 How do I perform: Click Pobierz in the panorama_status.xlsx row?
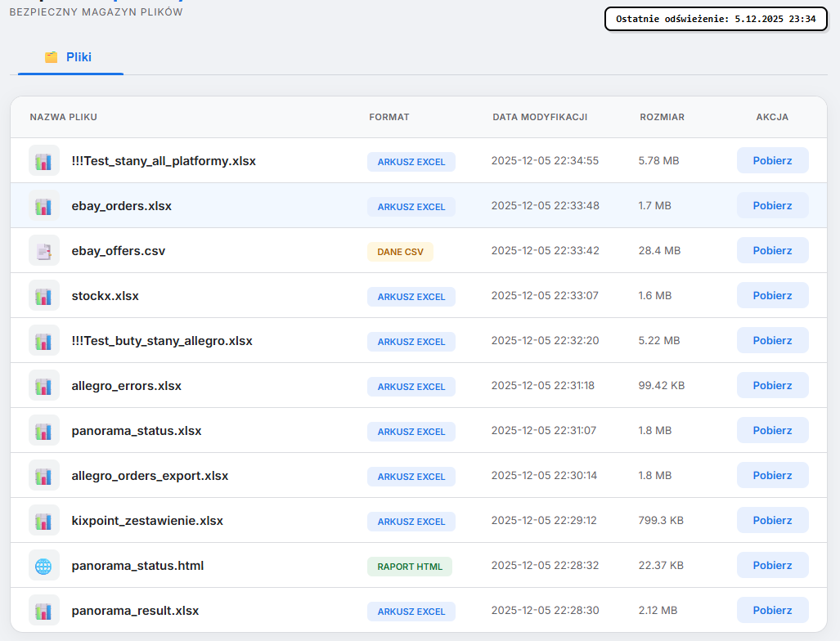click(x=772, y=431)
